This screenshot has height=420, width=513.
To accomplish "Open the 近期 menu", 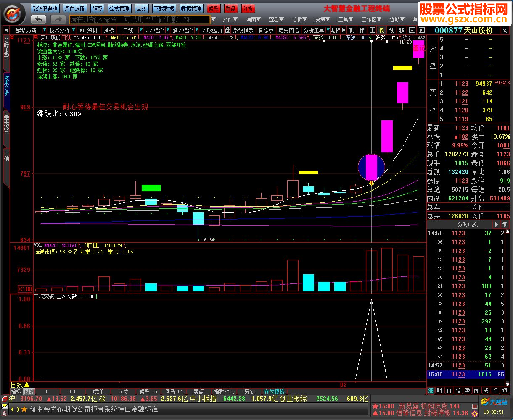I will pos(397,19).
